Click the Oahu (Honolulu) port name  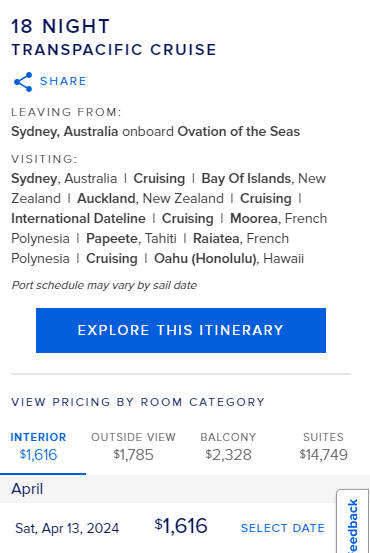(205, 259)
